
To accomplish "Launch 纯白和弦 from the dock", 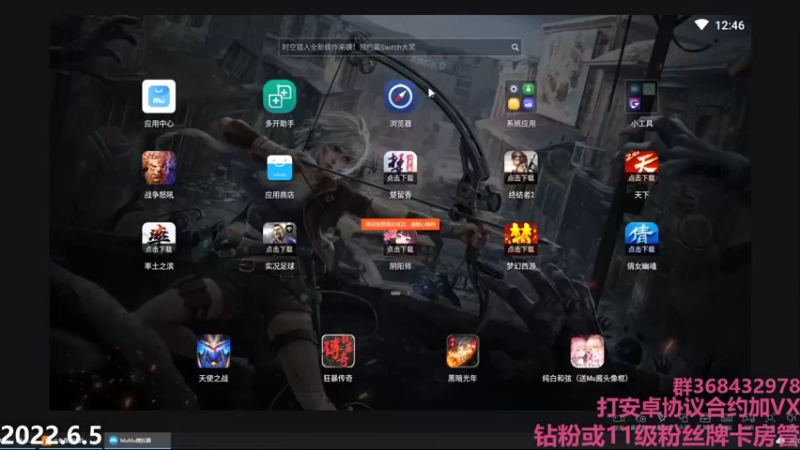I will click(x=587, y=351).
